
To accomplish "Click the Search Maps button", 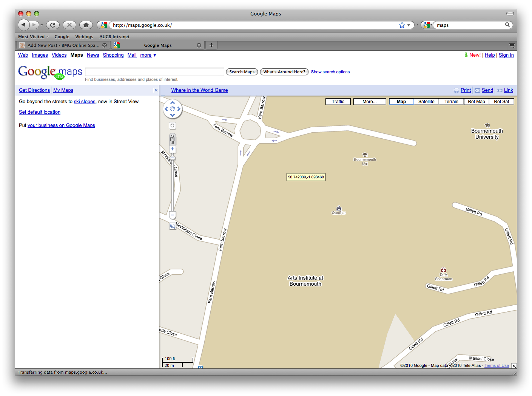I will [x=242, y=72].
